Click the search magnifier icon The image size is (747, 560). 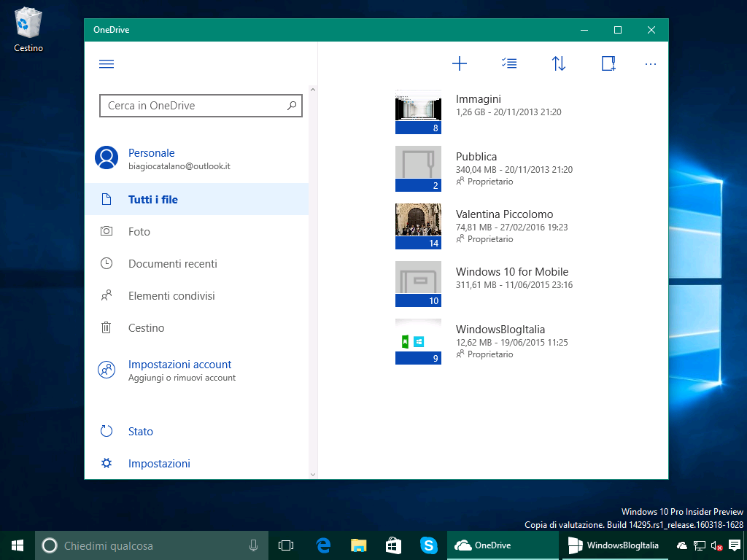click(292, 105)
